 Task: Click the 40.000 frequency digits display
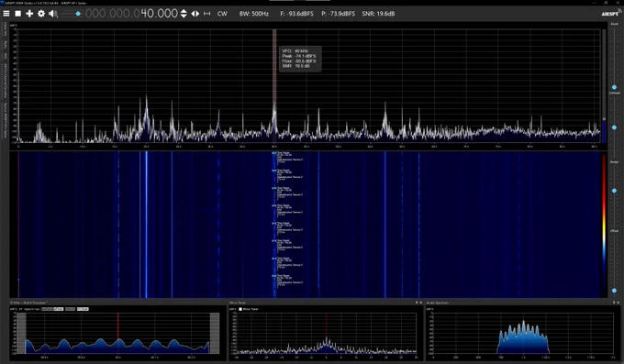click(159, 14)
